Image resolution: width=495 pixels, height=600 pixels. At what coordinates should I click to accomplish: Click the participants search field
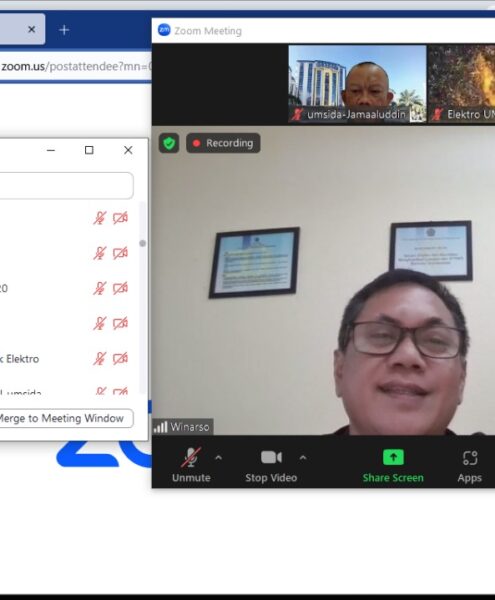(66, 186)
